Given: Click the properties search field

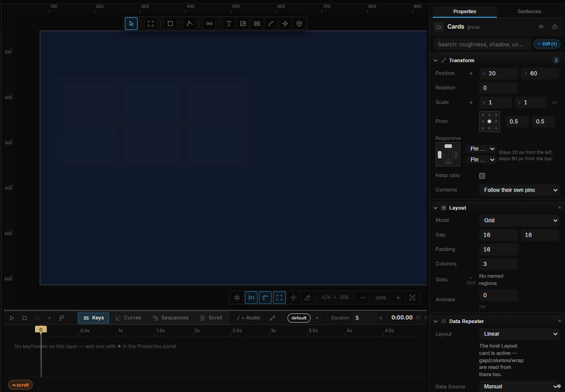Looking at the screenshot, I should 482,44.
